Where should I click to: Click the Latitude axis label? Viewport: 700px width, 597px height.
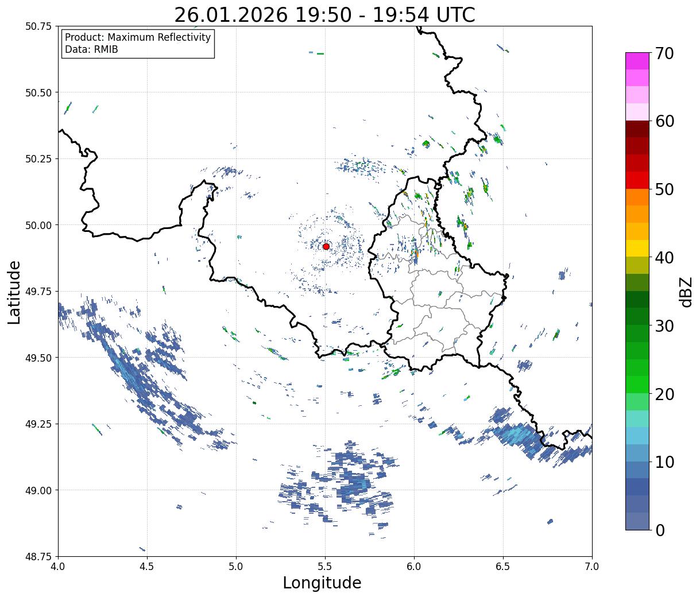(x=14, y=292)
